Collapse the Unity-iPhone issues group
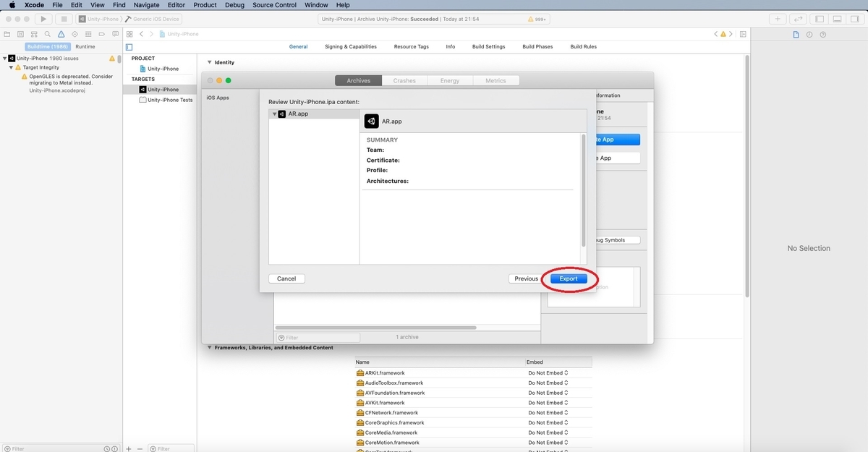The width and height of the screenshot is (868, 452). [x=4, y=59]
